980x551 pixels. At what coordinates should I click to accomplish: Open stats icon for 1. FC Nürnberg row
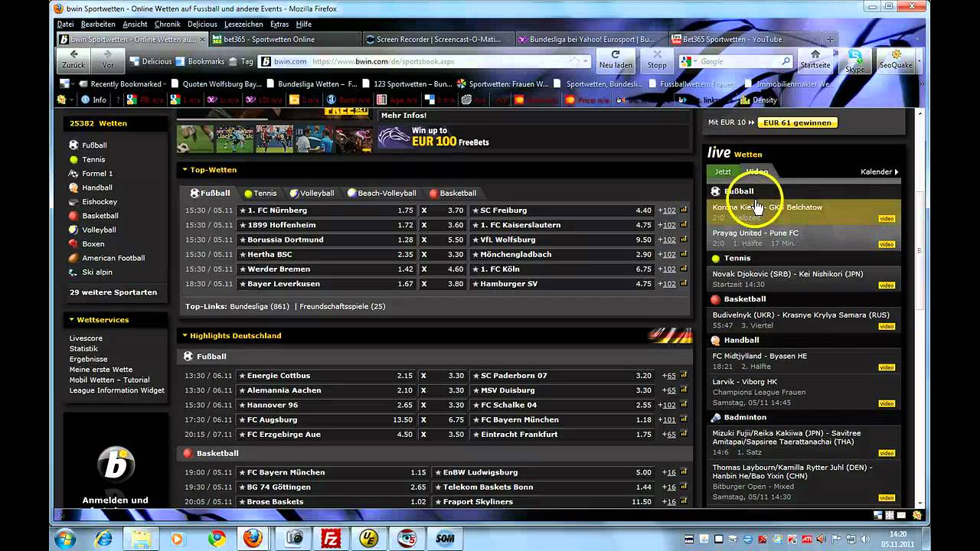pos(684,210)
